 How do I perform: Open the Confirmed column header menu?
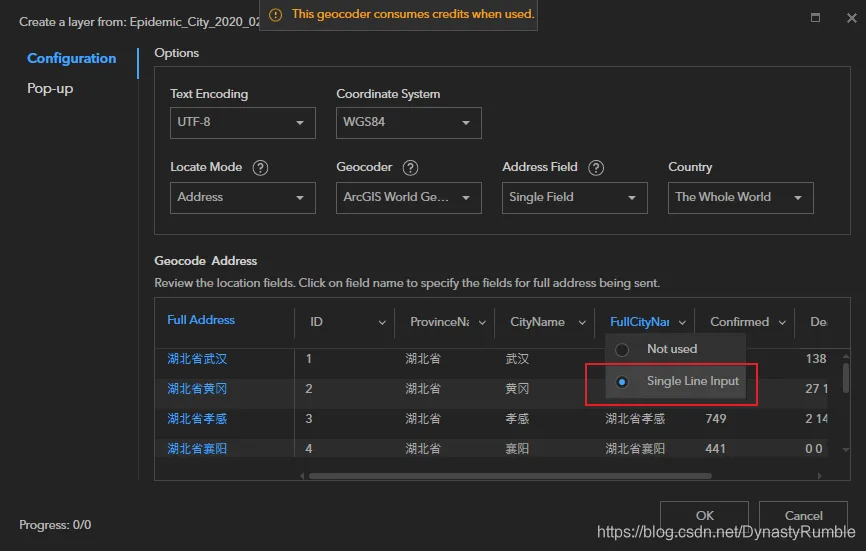(x=782, y=322)
